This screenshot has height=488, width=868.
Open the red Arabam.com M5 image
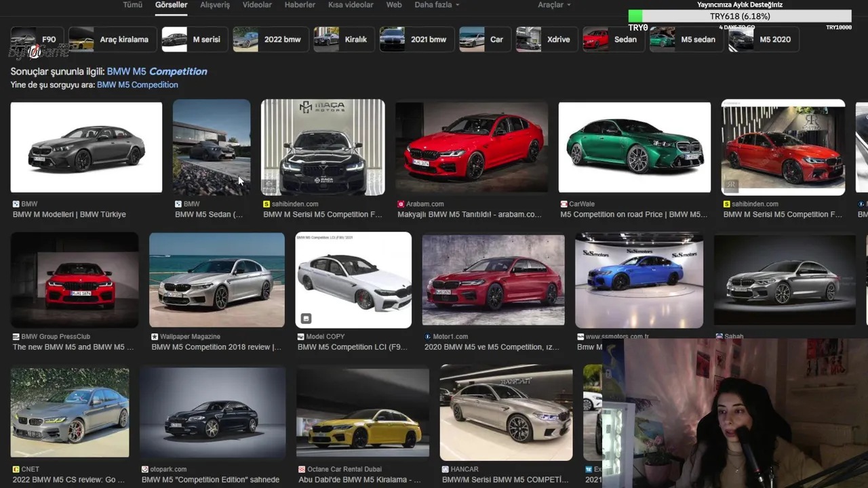click(471, 147)
